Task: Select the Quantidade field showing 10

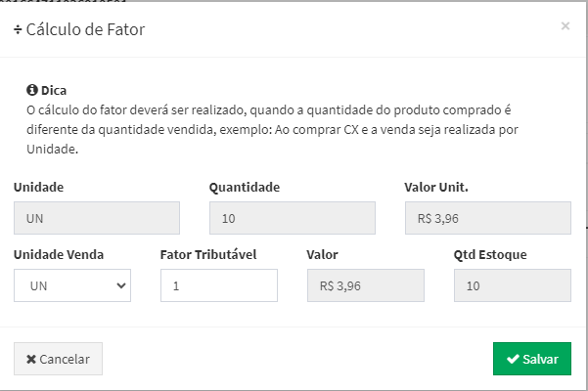Action: (x=292, y=218)
